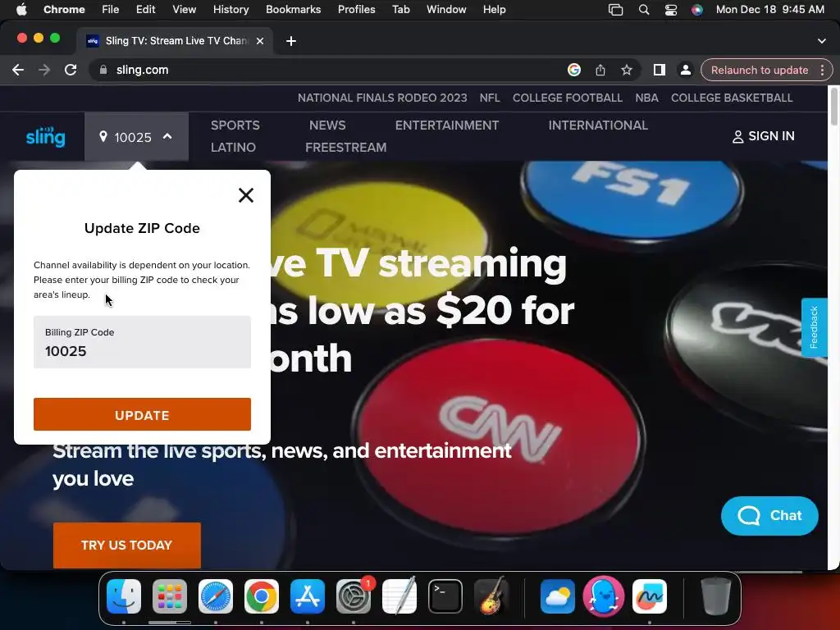The width and height of the screenshot is (840, 630).
Task: Open the NATIONAL FINALS RODEO 2023 link
Action: pos(382,98)
